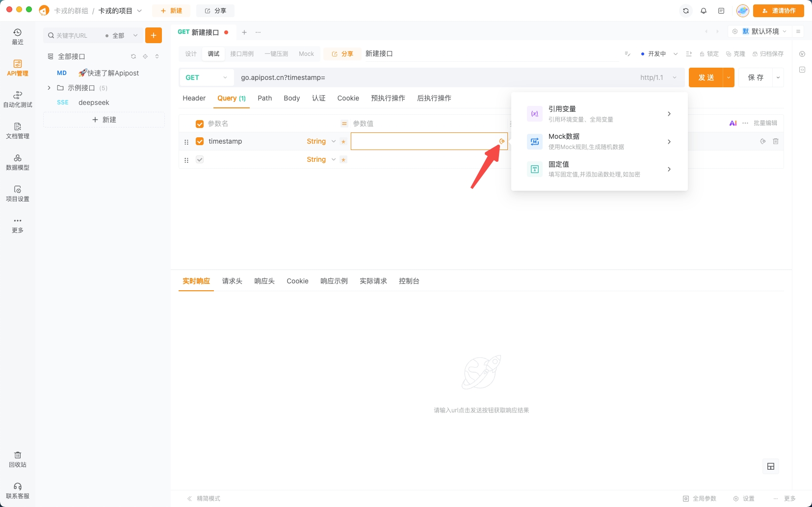Screen dimensions: 812x507
Task: Toggle required asterisk for empty row
Action: (x=343, y=160)
